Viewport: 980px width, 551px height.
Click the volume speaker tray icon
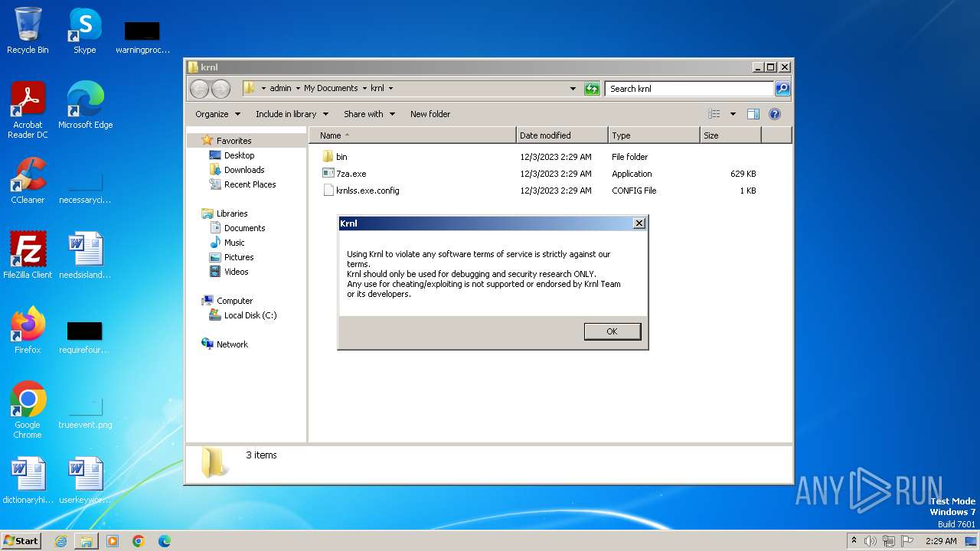871,541
